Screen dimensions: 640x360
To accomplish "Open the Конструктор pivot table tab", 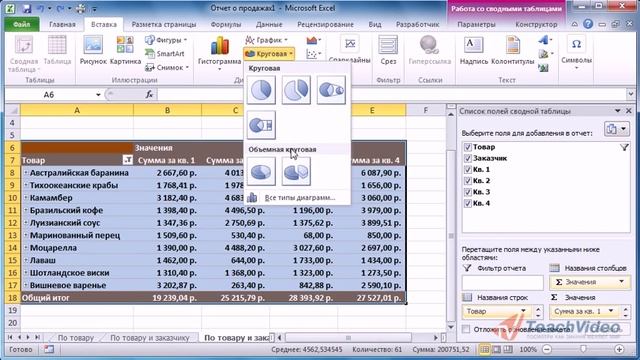I will [x=536, y=24].
